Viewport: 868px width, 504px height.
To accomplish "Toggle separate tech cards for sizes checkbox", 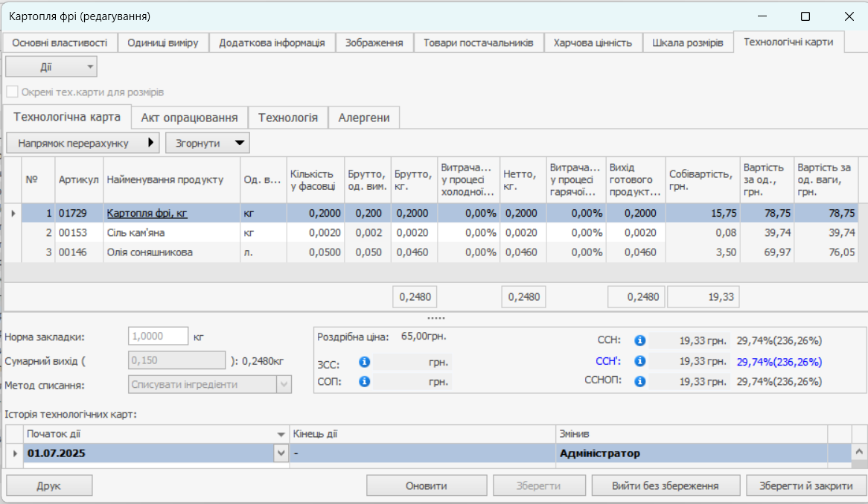I will 12,92.
